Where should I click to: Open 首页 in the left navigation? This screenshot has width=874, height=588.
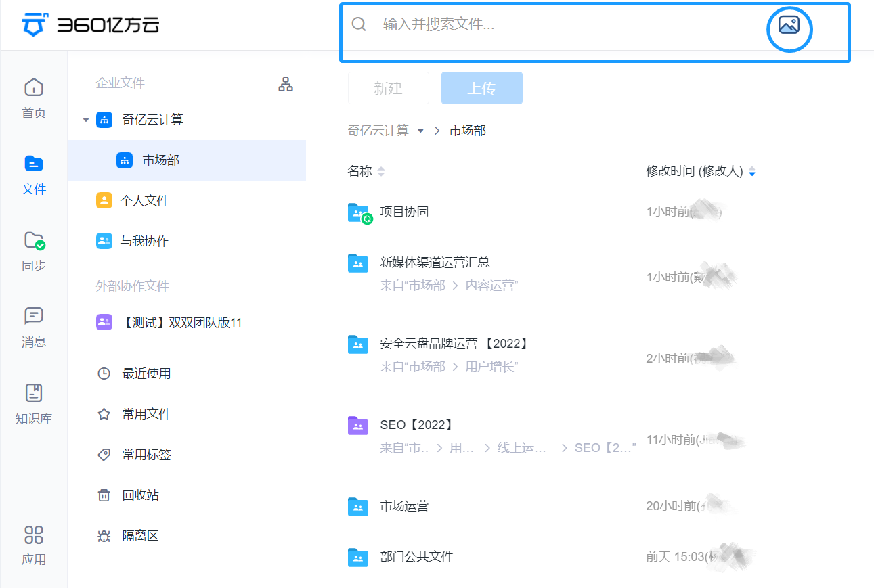coord(33,99)
